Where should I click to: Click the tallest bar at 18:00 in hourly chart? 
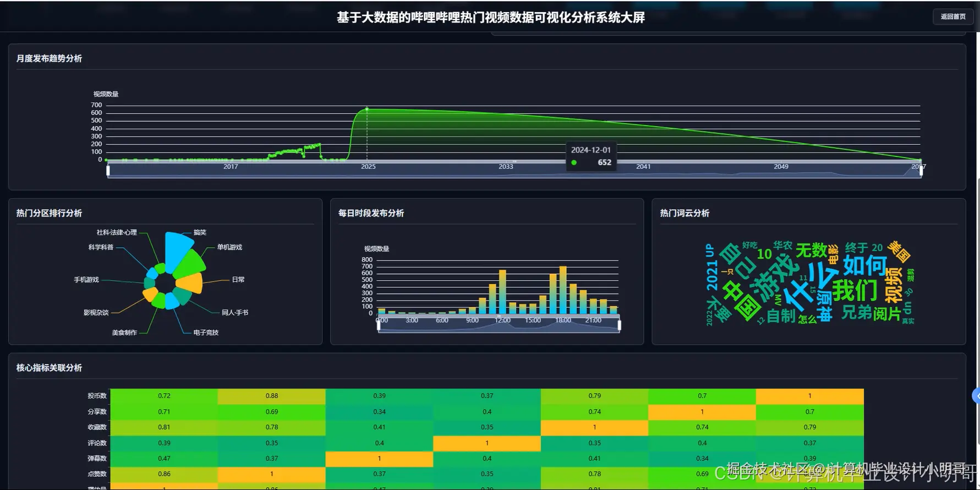[563, 290]
